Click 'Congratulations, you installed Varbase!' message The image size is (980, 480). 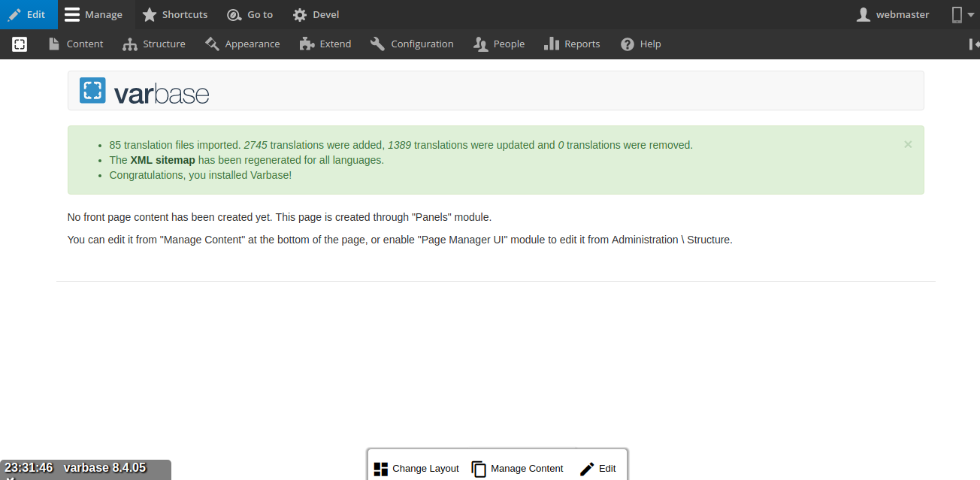click(201, 175)
